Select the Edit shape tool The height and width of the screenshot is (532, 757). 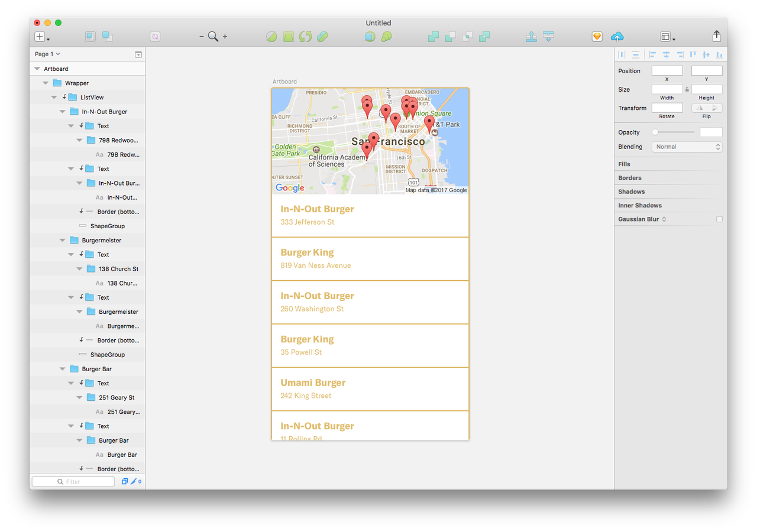tap(271, 37)
